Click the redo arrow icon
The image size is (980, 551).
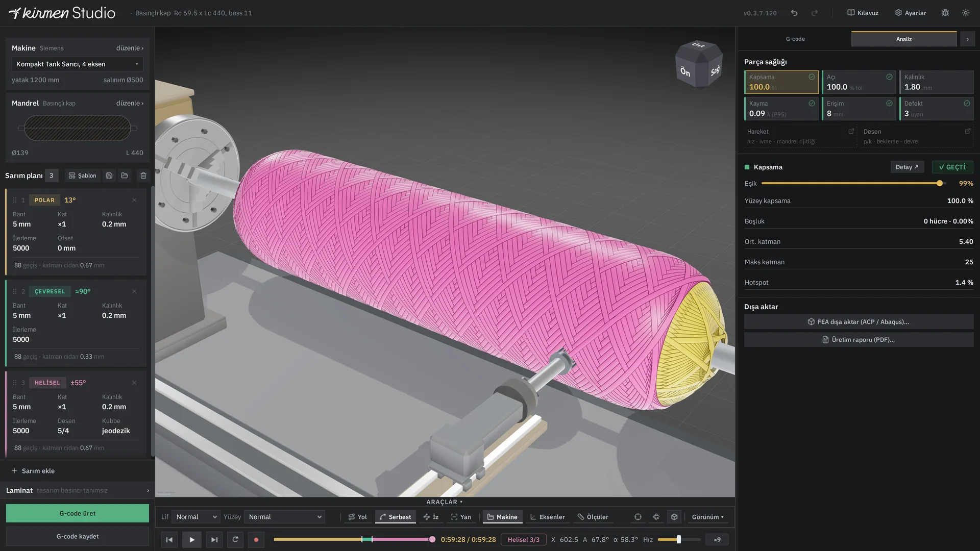point(815,13)
